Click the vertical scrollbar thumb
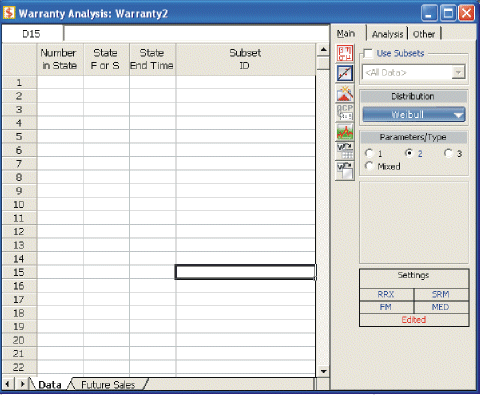 (323, 63)
